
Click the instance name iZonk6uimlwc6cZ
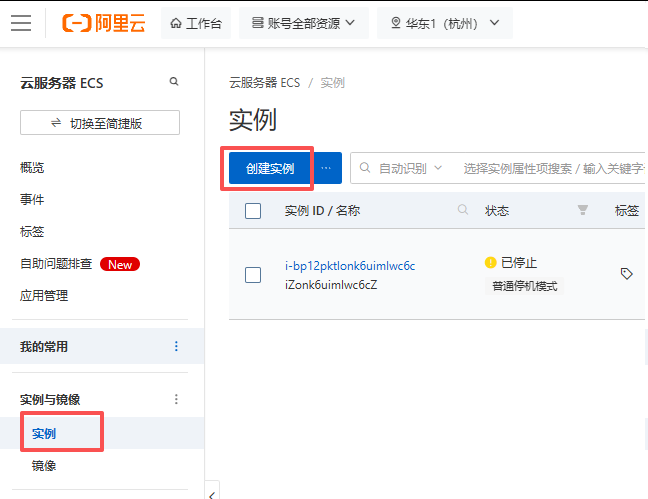(331, 285)
